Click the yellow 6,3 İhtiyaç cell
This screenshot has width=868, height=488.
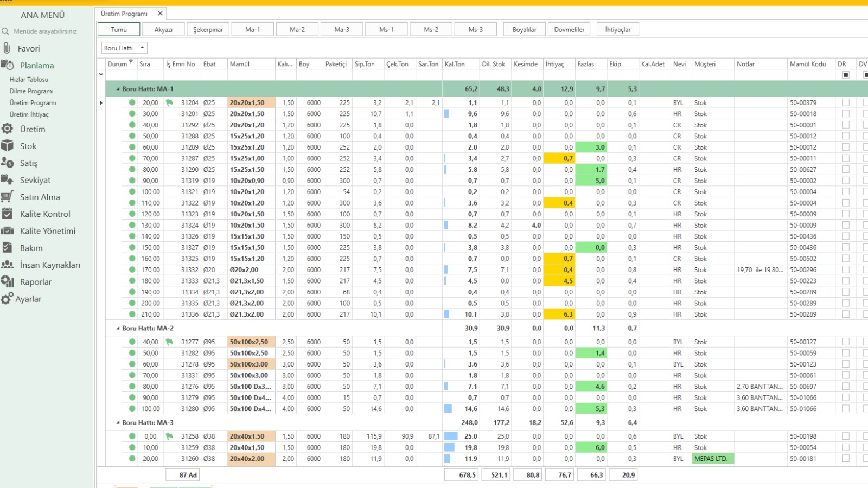click(x=559, y=314)
